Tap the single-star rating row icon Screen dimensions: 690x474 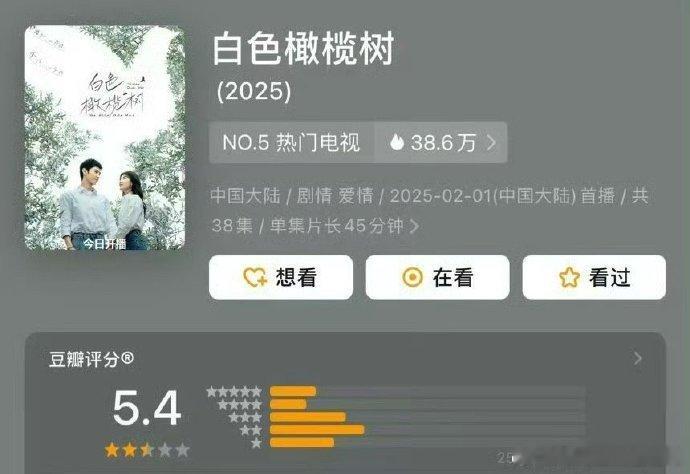(x=256, y=443)
